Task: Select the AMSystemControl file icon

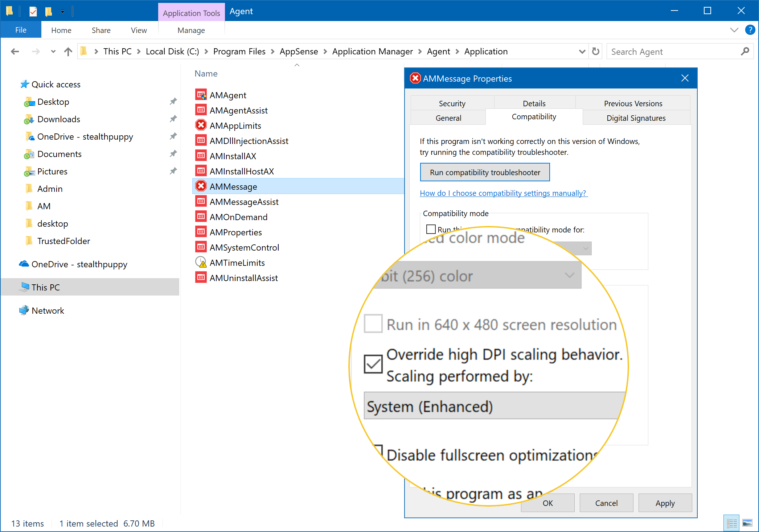Action: (x=201, y=247)
